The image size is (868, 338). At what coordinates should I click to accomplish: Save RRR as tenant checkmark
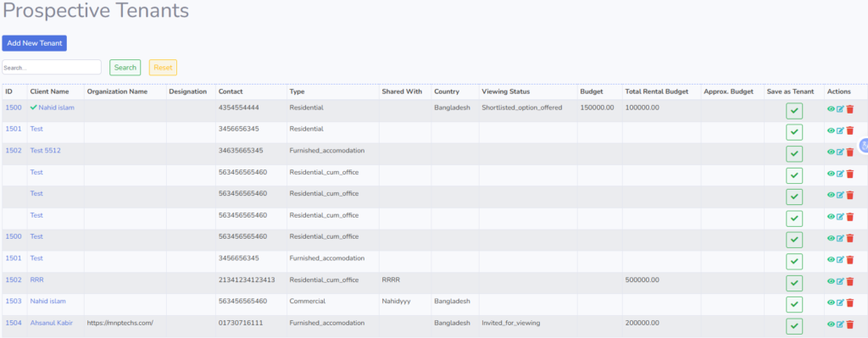point(793,283)
